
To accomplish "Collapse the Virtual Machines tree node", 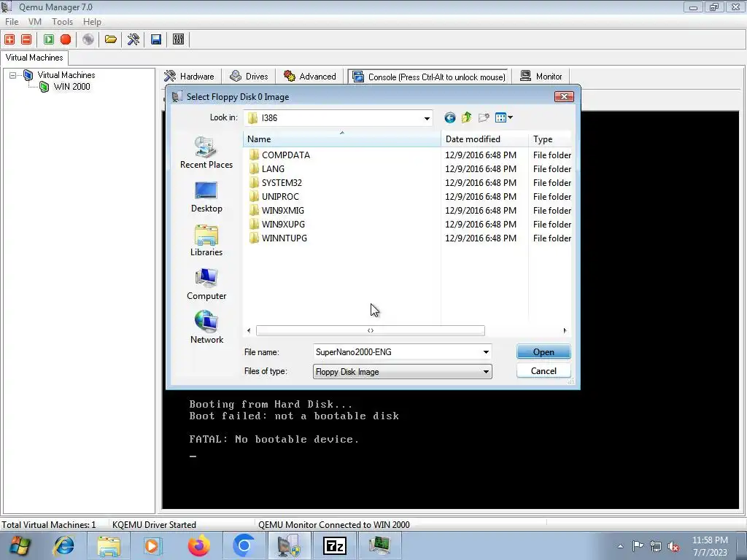I will pyautogui.click(x=13, y=75).
